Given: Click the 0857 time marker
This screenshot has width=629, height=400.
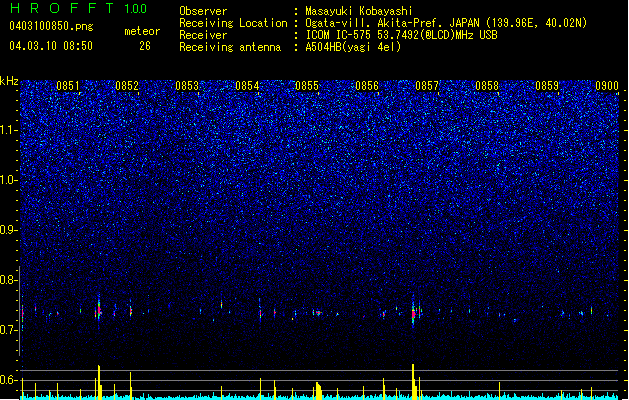Looking at the screenshot, I should point(427,86).
